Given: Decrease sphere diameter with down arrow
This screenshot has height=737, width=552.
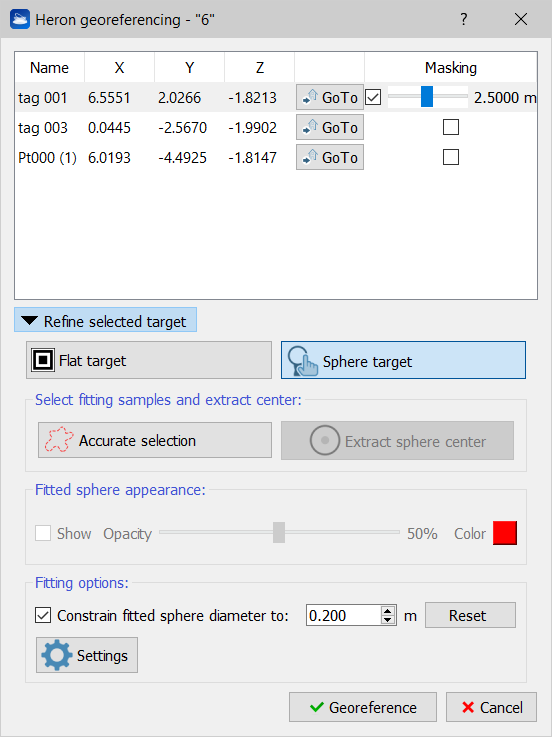Looking at the screenshot, I should tap(388, 619).
